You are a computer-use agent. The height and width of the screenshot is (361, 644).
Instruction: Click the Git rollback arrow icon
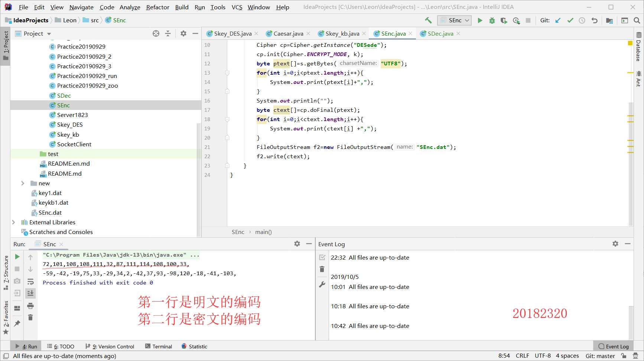(594, 20)
